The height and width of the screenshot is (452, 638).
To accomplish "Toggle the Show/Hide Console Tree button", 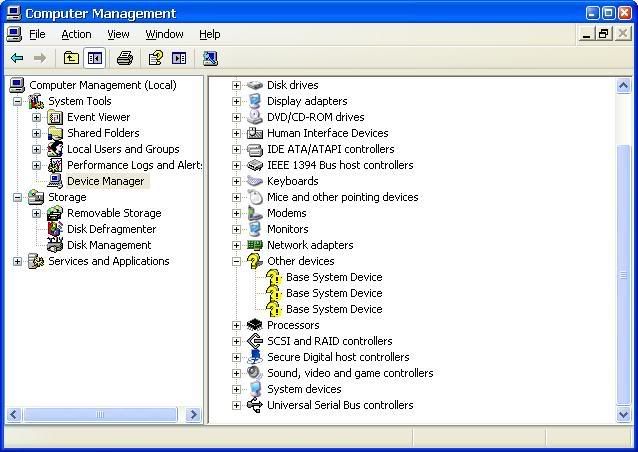I will point(94,59).
